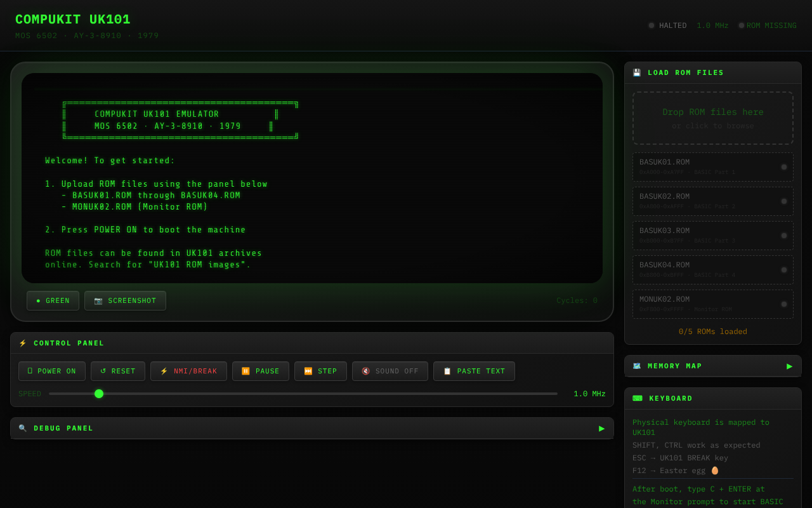The width and height of the screenshot is (812, 508).
Task: Toggle the GREEN screen color button
Action: 53,300
